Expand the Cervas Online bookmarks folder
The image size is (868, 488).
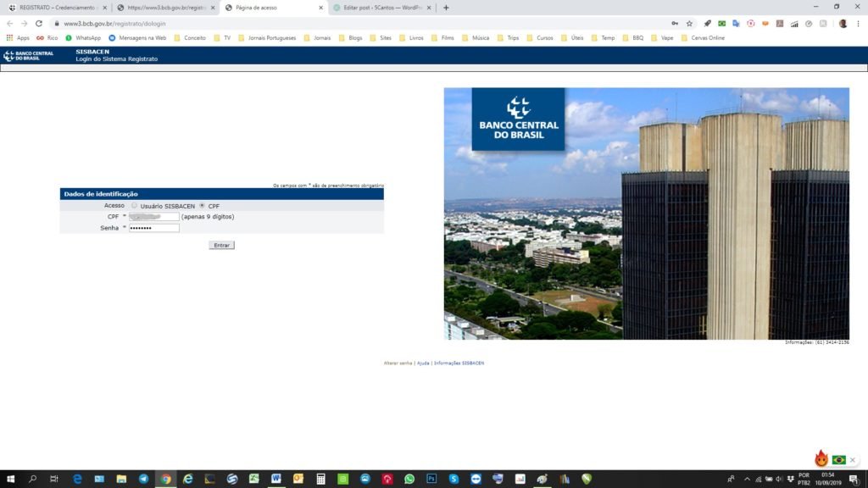click(703, 37)
